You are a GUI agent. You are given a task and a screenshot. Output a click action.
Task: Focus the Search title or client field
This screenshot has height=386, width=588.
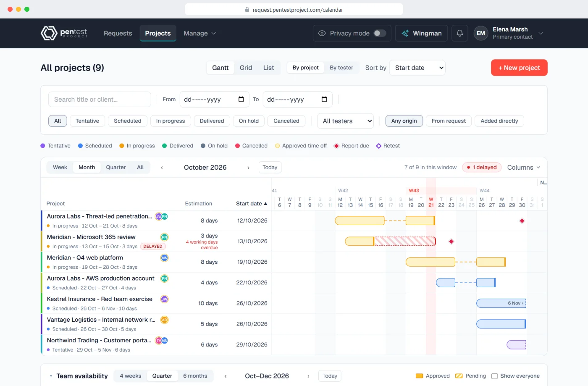click(100, 100)
